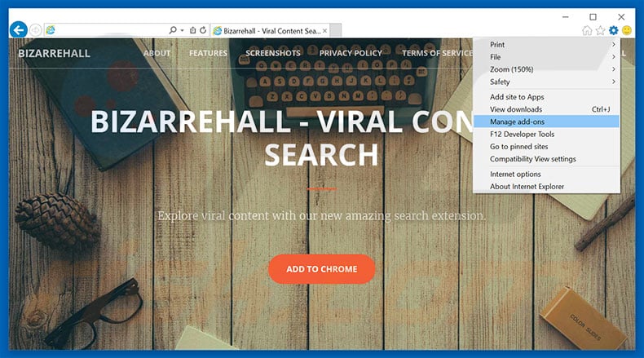Click the 'Explore viral content' tagline text

tap(321, 216)
